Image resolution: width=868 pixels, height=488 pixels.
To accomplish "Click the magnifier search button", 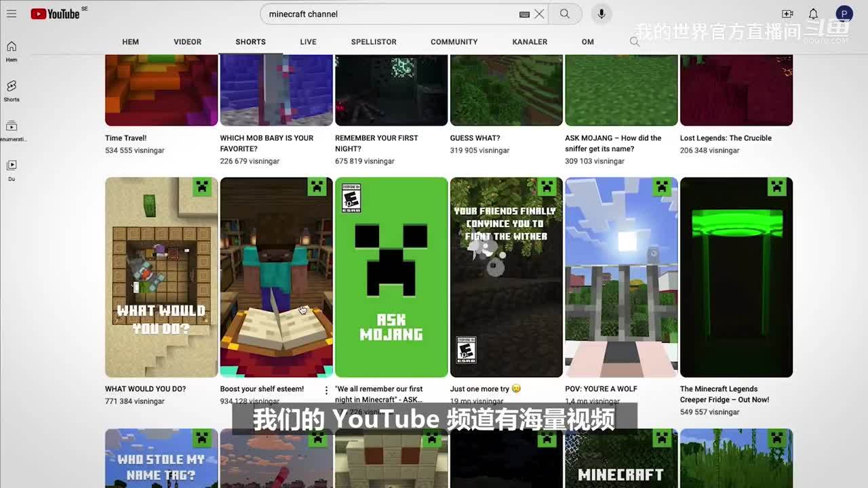I will (x=565, y=14).
